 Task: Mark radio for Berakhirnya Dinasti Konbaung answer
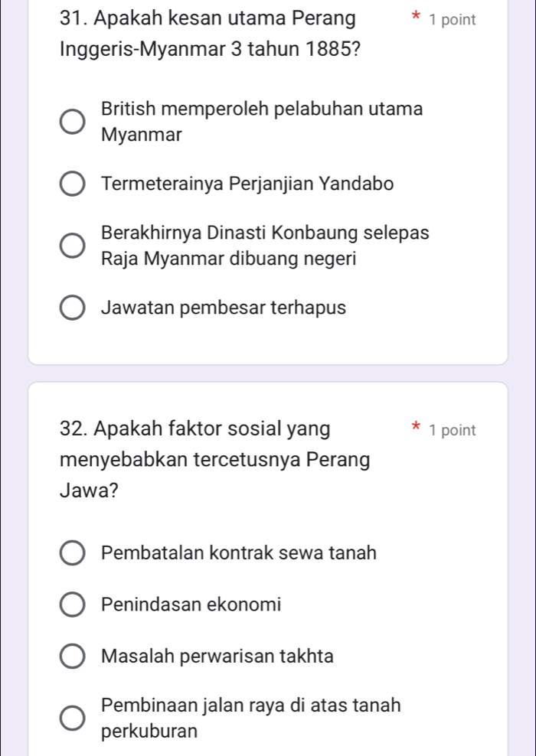click(x=73, y=246)
